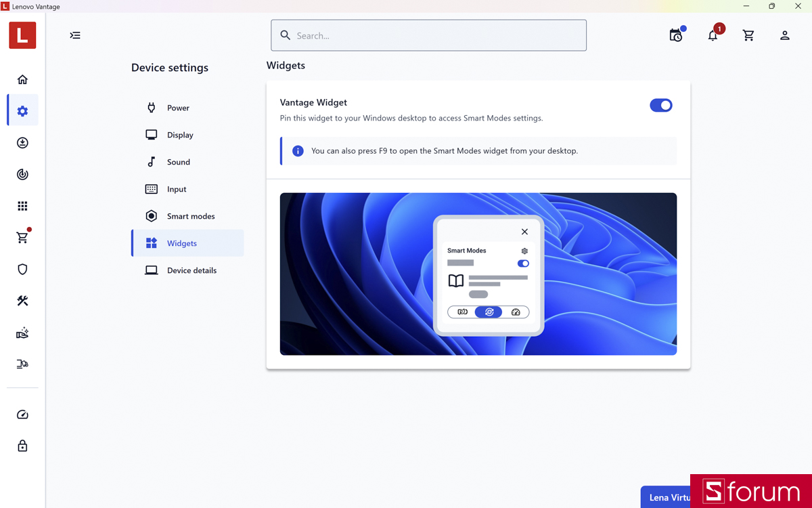The height and width of the screenshot is (508, 812).
Task: Open Smart modes settings
Action: tap(187, 216)
